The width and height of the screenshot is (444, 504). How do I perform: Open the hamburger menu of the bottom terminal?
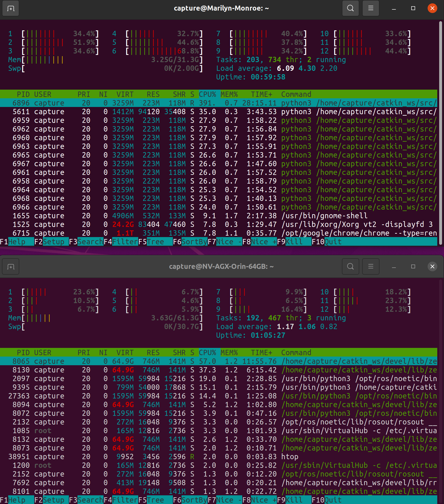tap(371, 266)
